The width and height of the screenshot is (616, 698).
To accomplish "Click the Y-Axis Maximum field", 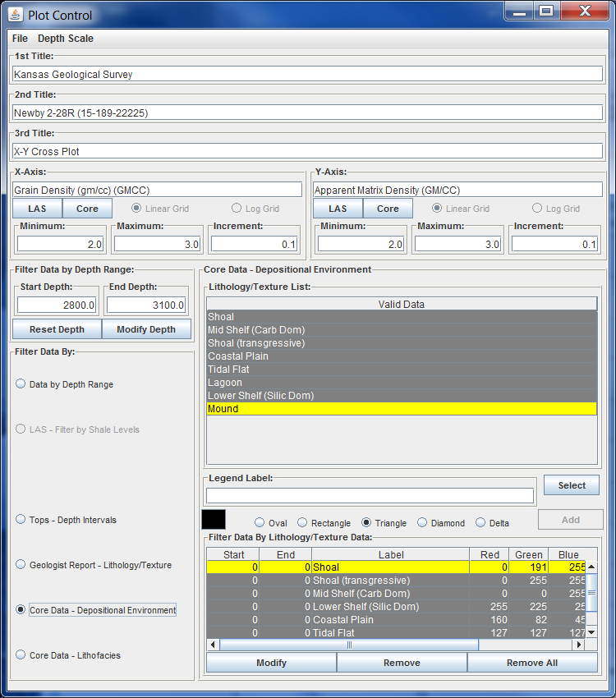I will 458,244.
